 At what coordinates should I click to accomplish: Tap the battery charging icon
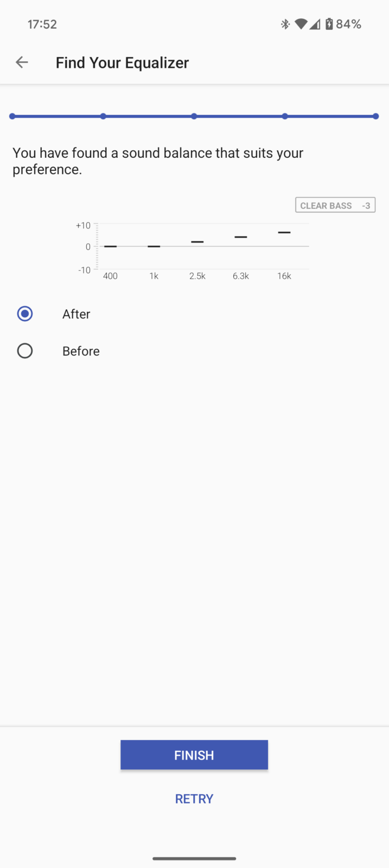point(329,24)
